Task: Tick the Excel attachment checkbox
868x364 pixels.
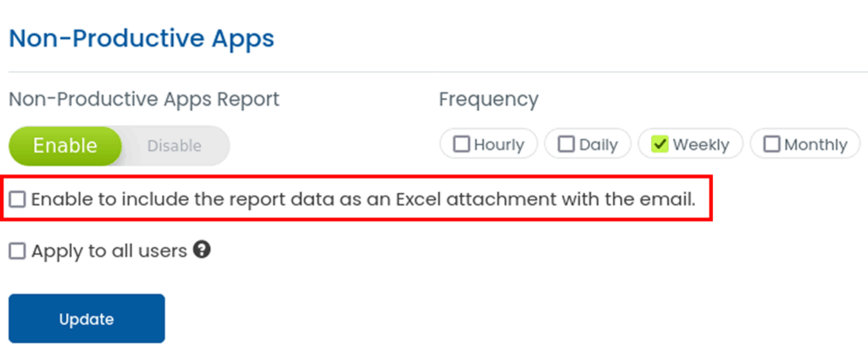Action: pyautogui.click(x=18, y=200)
